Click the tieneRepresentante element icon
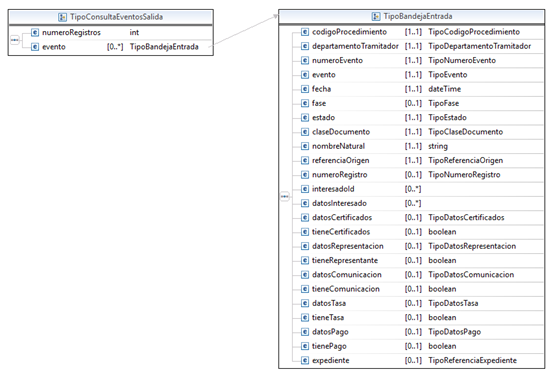 [x=305, y=260]
